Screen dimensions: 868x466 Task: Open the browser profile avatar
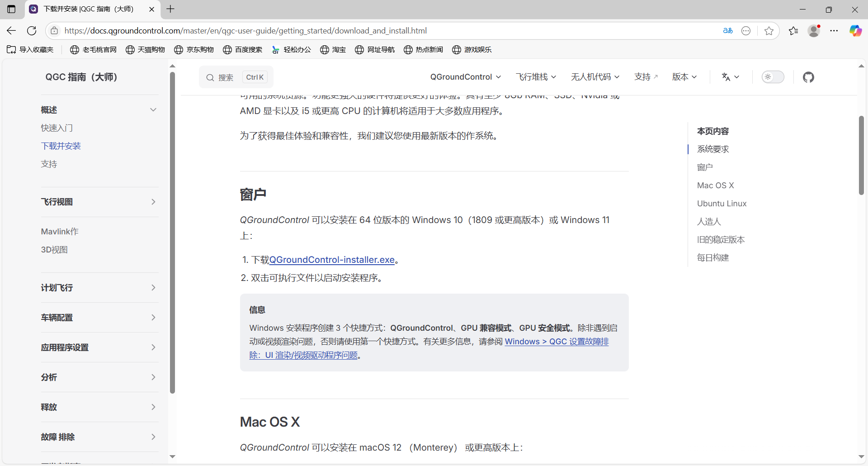click(814, 31)
